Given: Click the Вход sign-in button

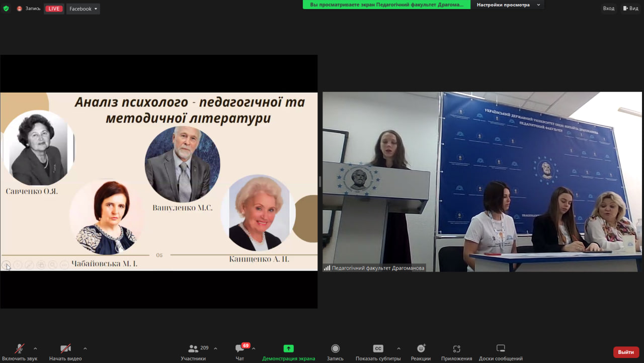Looking at the screenshot, I should click(608, 9).
